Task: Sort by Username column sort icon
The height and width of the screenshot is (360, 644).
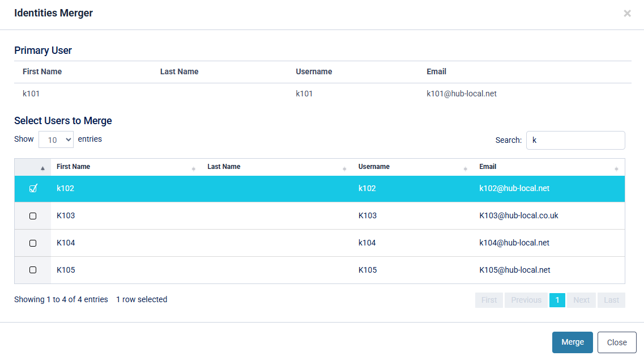Action: click(x=466, y=168)
